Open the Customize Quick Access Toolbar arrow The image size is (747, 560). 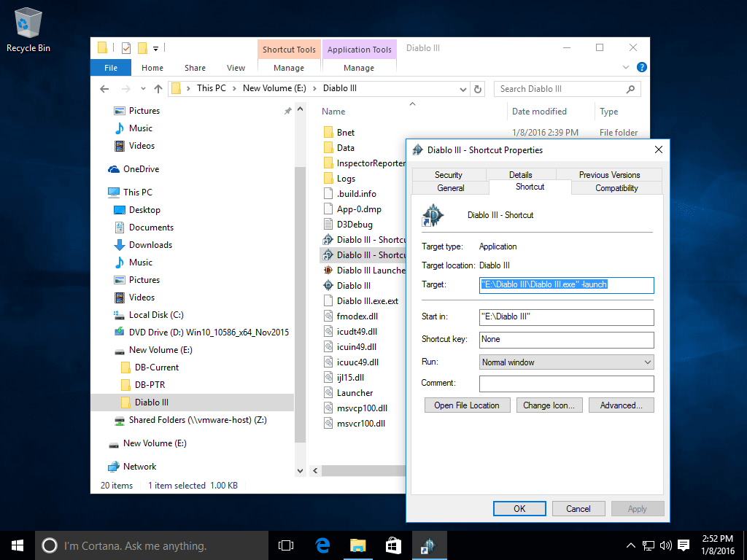coord(155,49)
